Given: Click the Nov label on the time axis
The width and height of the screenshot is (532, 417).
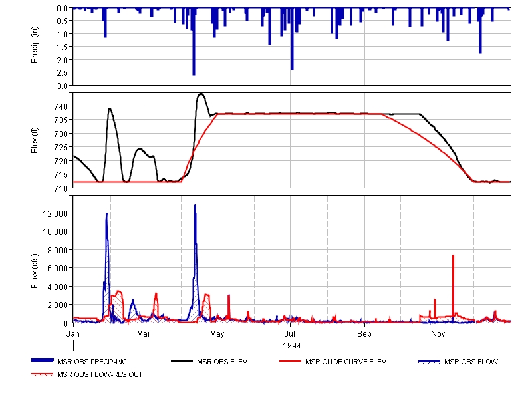Looking at the screenshot, I should tap(438, 333).
